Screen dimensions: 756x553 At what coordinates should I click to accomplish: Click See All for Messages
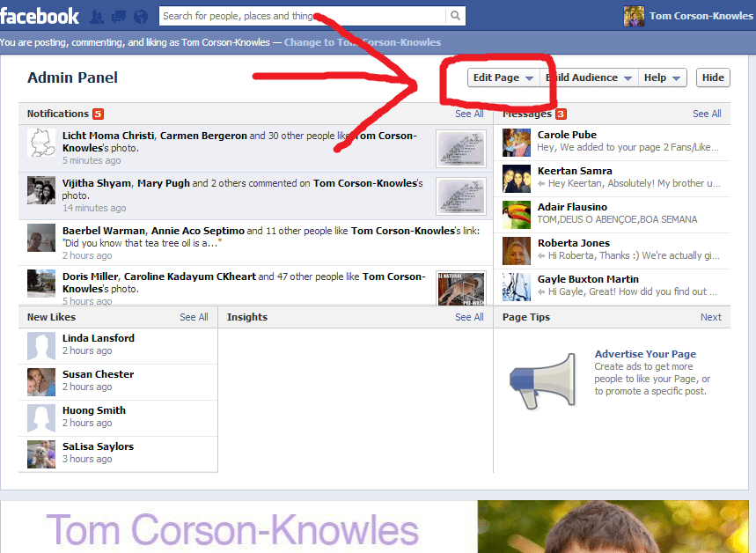(x=707, y=114)
